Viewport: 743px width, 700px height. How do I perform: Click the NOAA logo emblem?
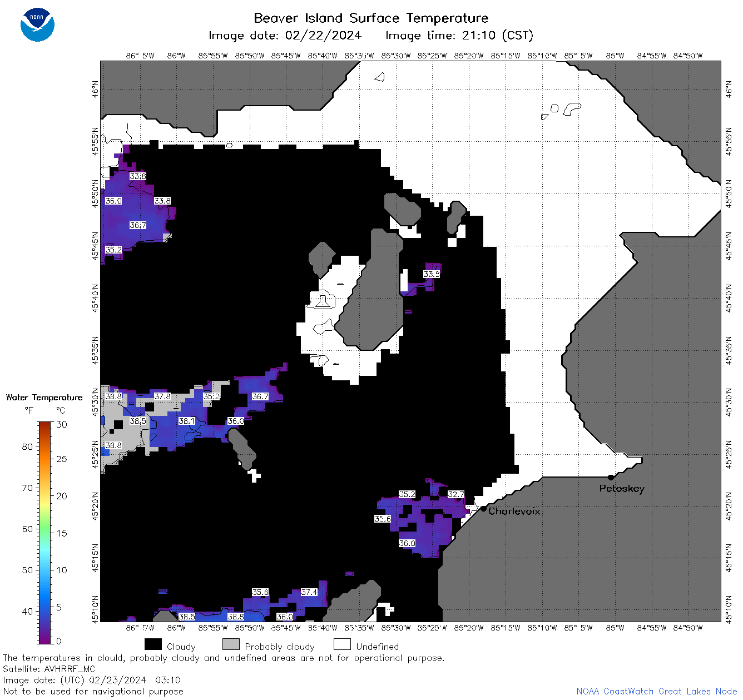coord(37,24)
